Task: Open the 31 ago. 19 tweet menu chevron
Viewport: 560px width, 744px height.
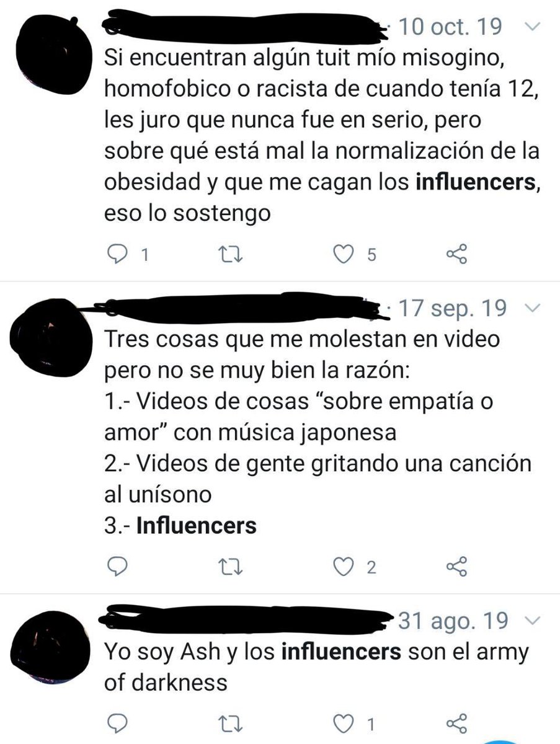Action: point(532,621)
